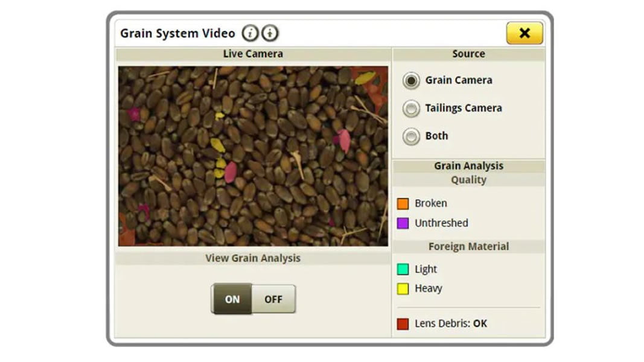Click the live camera grain image
The image size is (644, 362).
[x=253, y=156]
